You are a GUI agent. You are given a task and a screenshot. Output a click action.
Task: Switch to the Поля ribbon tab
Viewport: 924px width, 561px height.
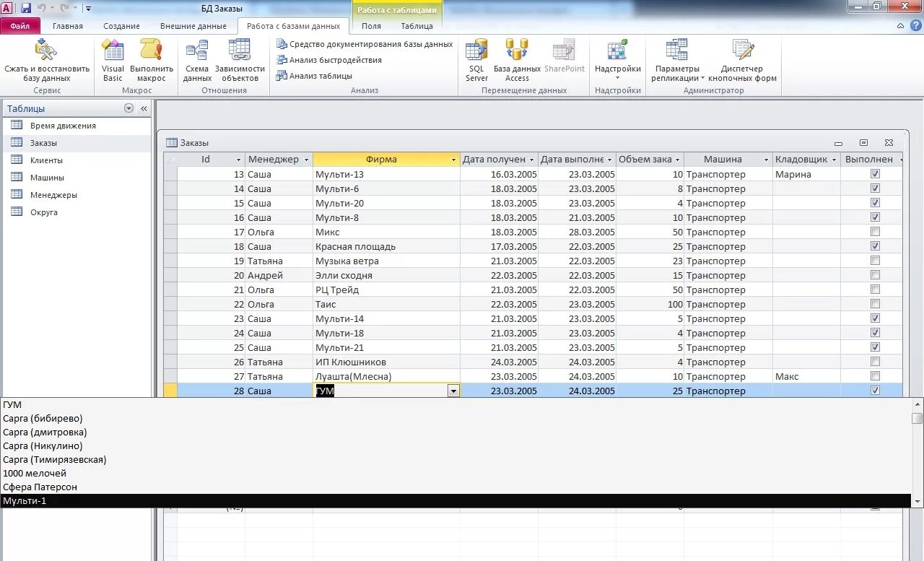point(372,26)
